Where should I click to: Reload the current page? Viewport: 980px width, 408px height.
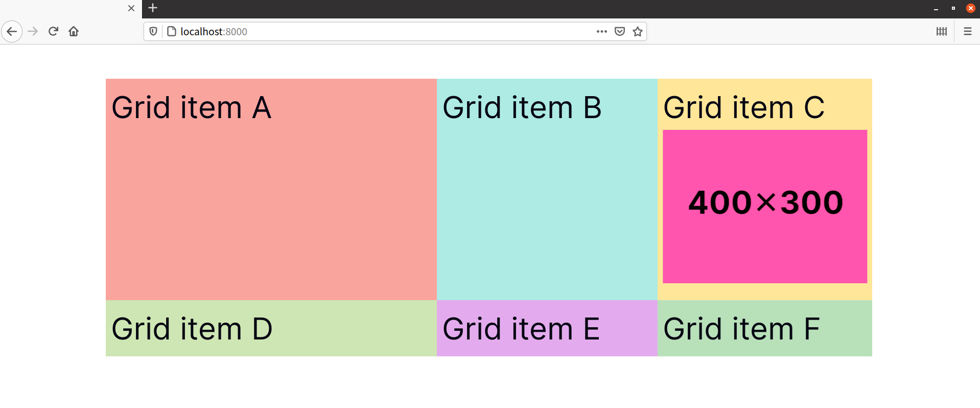click(x=53, y=31)
